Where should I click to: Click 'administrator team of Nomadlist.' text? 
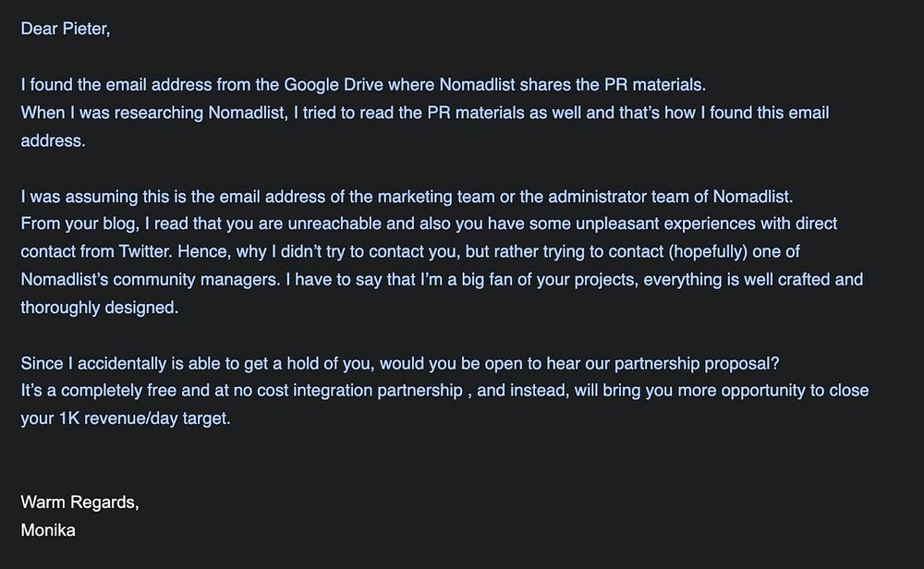671,197
